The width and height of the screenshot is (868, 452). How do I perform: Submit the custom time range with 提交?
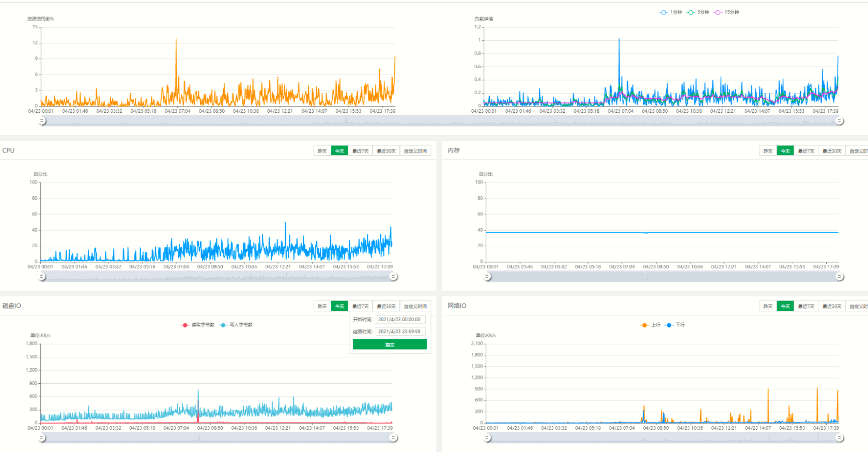click(x=390, y=344)
